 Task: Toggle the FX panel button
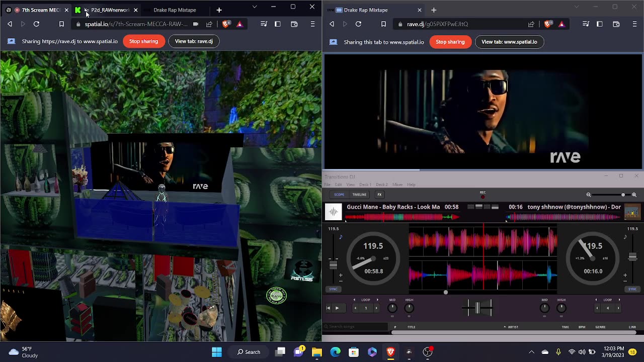379,195
